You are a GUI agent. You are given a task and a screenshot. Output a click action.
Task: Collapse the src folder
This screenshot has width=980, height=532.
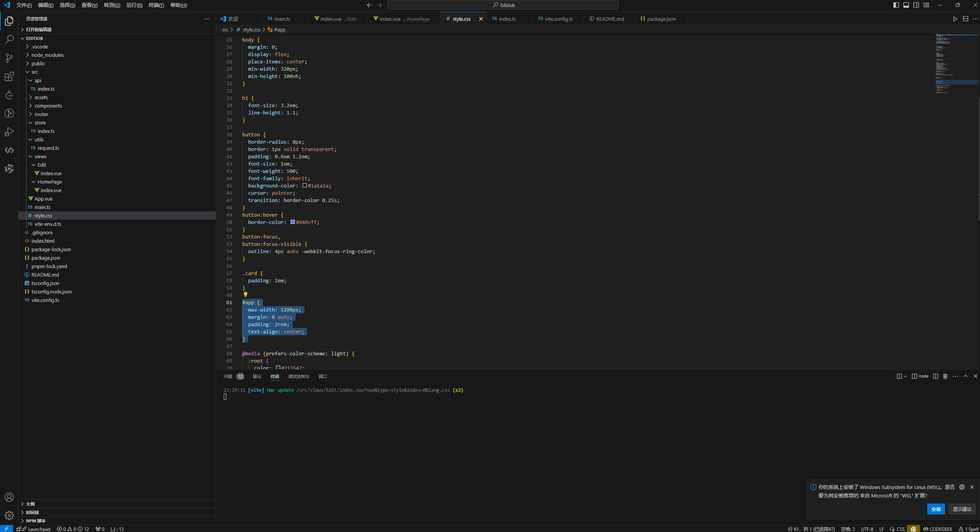(x=117, y=72)
